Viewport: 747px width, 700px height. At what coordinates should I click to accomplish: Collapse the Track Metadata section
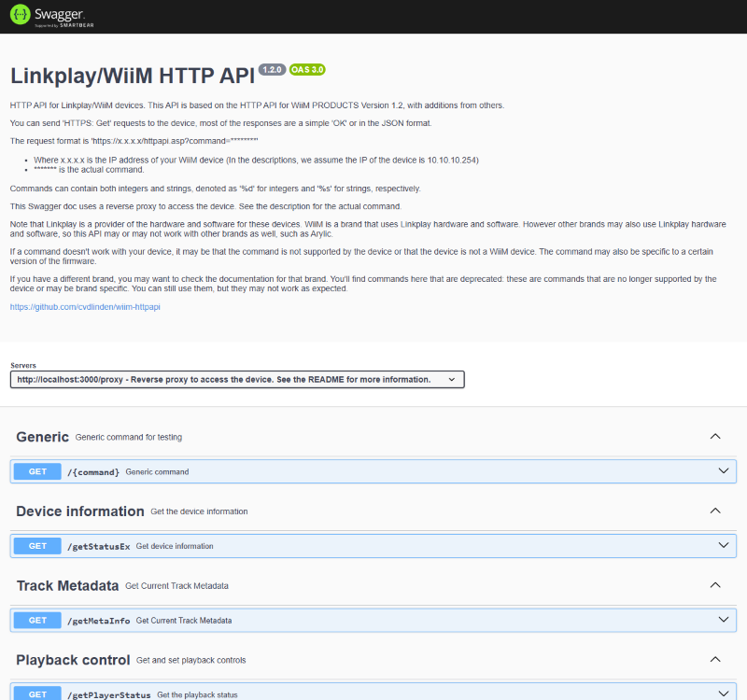point(715,585)
